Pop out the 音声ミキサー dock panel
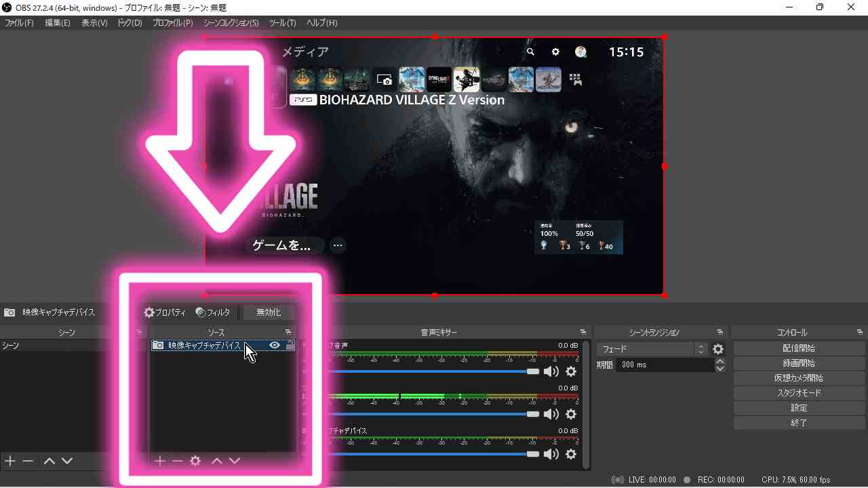This screenshot has height=488, width=868. pyautogui.click(x=583, y=332)
